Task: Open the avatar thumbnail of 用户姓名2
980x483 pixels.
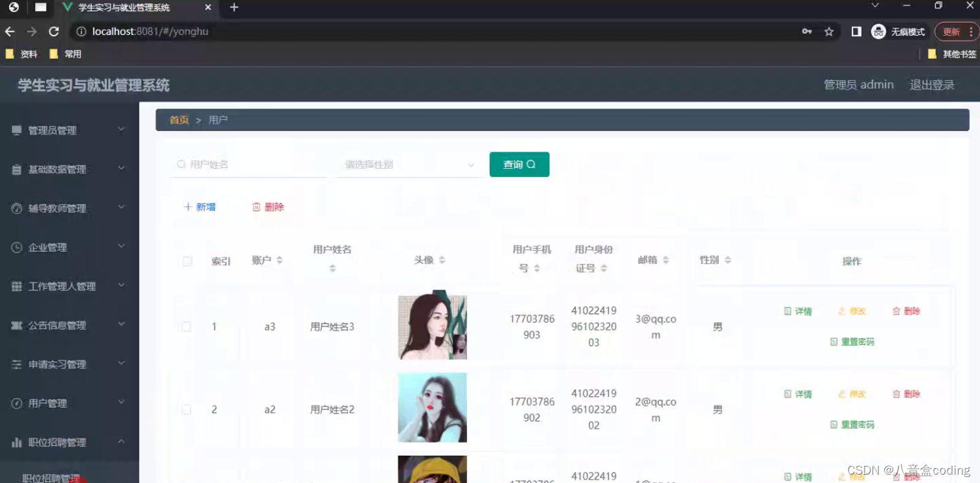Action: tap(432, 408)
